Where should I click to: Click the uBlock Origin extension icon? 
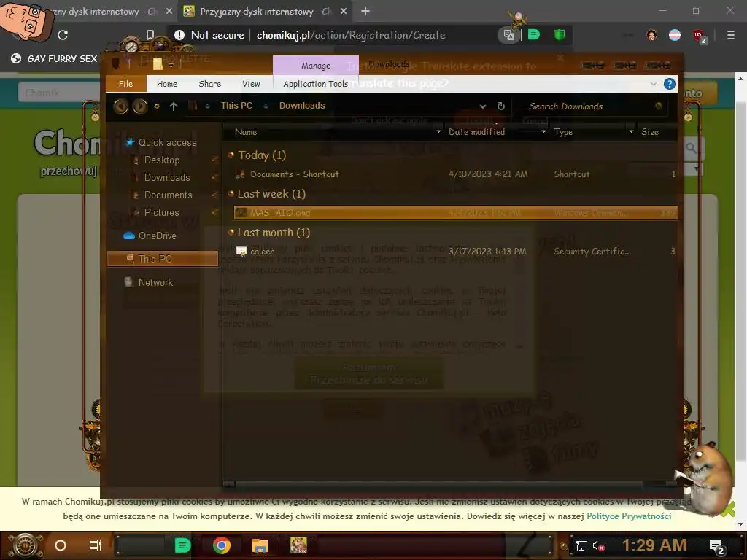tap(698, 35)
